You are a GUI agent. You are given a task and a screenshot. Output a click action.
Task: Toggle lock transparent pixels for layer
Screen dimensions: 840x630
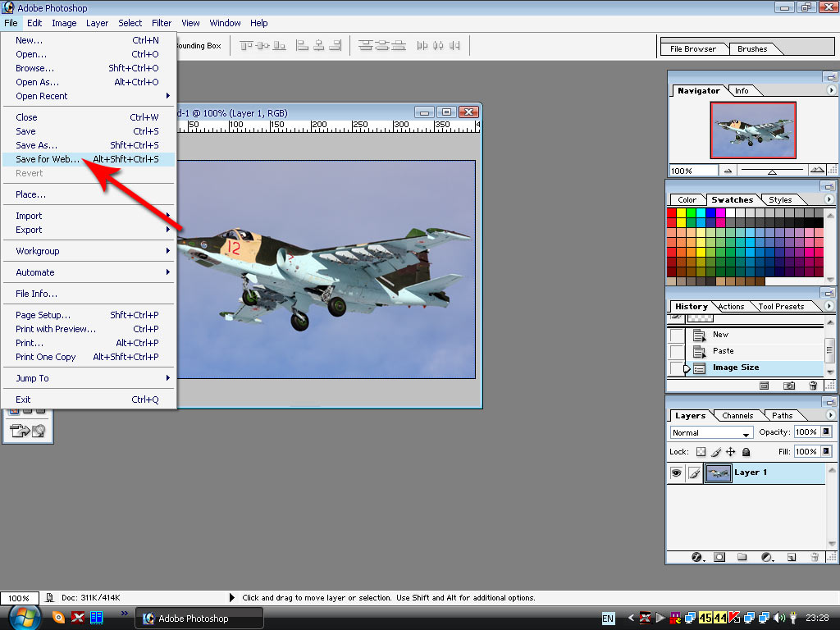pyautogui.click(x=701, y=452)
